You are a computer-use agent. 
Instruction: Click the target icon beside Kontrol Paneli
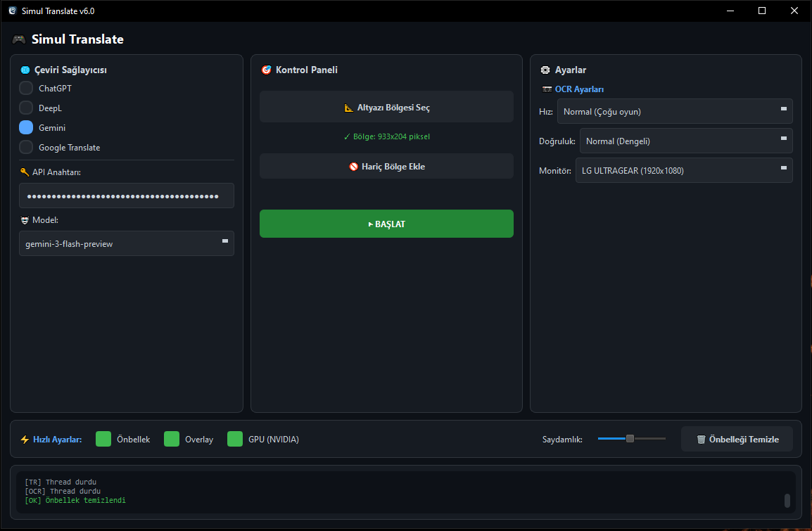[266, 70]
